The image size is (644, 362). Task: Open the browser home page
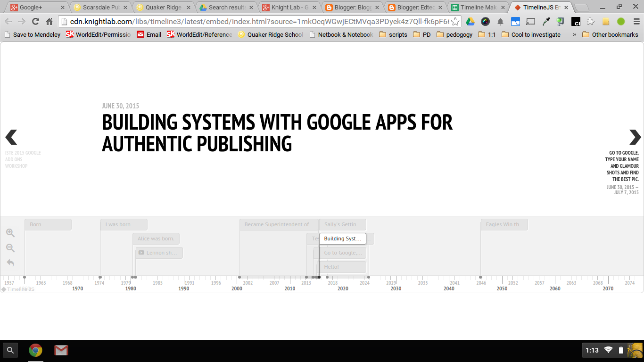tap(49, 22)
